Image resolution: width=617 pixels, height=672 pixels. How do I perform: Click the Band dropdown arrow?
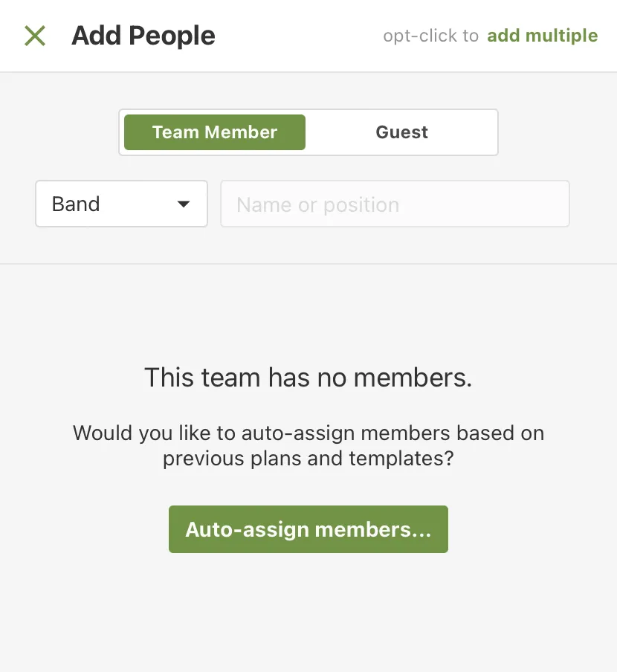(184, 204)
